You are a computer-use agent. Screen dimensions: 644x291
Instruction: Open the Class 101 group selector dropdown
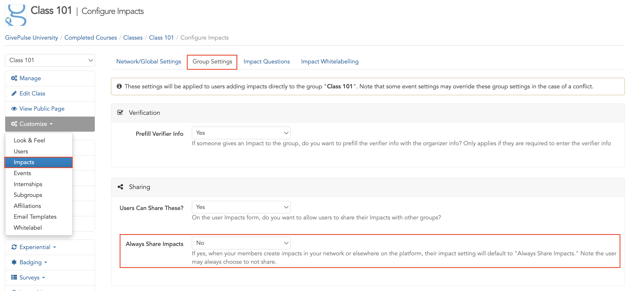pyautogui.click(x=50, y=60)
